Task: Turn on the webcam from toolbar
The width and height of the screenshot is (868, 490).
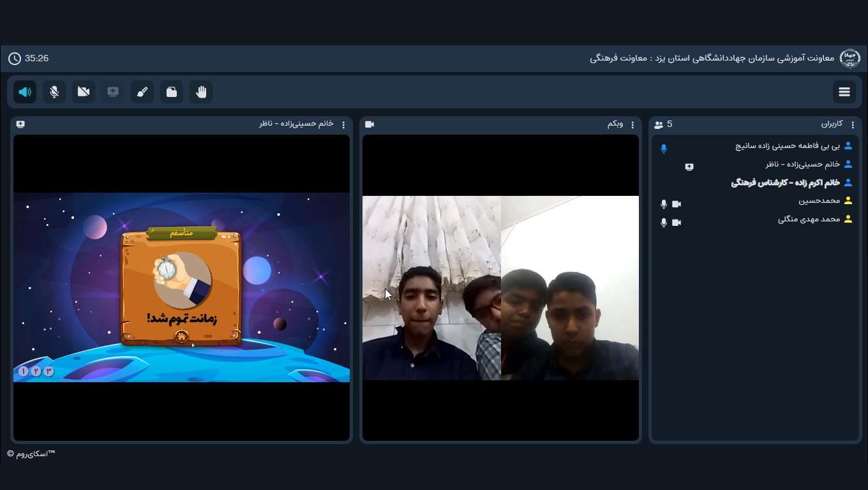Action: tap(84, 92)
